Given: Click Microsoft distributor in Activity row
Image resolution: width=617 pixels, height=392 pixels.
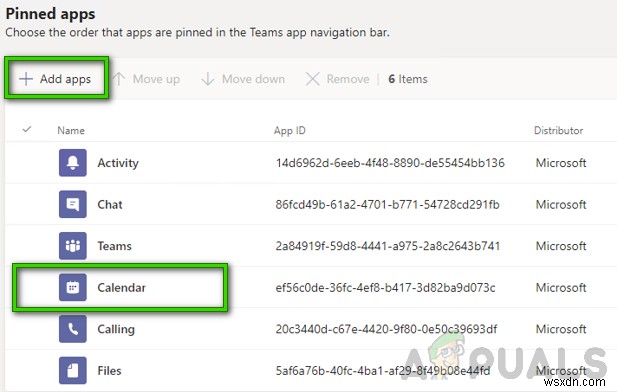Looking at the screenshot, I should coord(561,163).
